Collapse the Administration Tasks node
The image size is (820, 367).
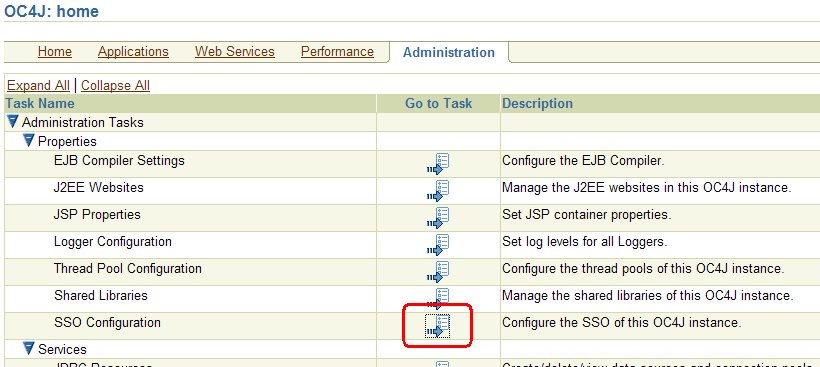13,122
